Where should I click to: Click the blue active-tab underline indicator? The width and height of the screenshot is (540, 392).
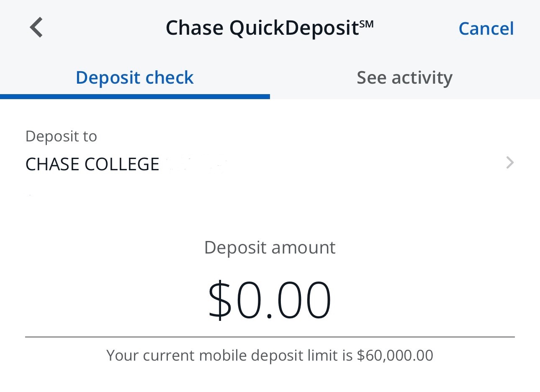point(135,97)
